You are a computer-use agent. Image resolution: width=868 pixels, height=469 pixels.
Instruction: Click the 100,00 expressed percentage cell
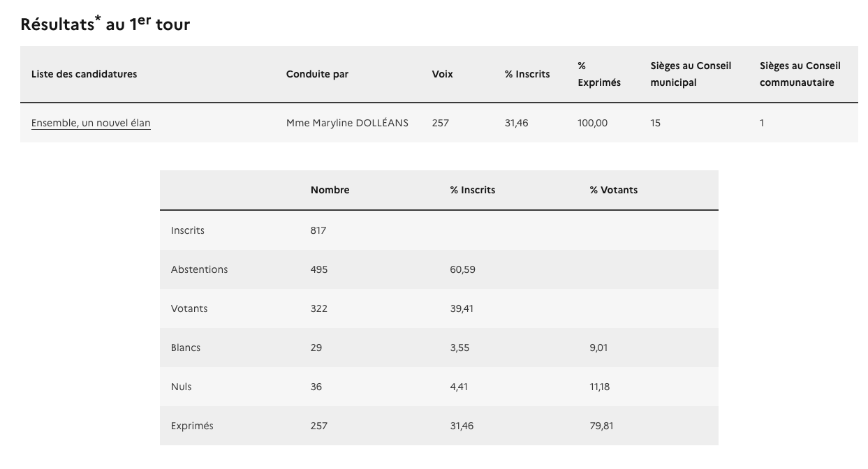(x=592, y=124)
